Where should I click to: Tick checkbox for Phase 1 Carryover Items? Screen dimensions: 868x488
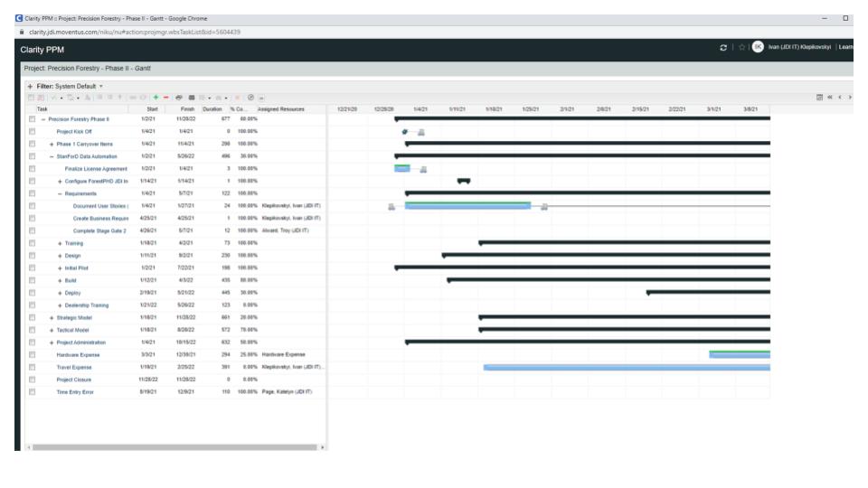[x=33, y=144]
